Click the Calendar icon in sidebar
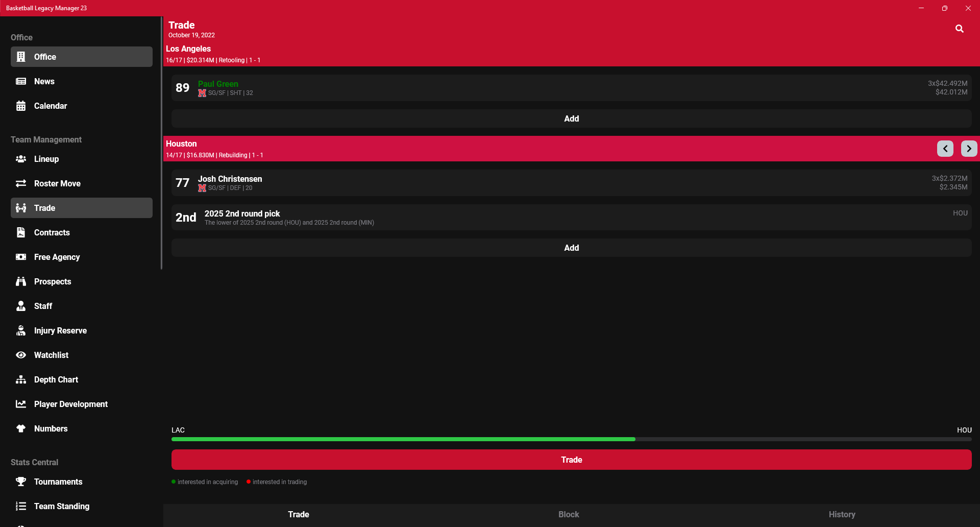Screen dimensions: 980x527 tap(21, 106)
